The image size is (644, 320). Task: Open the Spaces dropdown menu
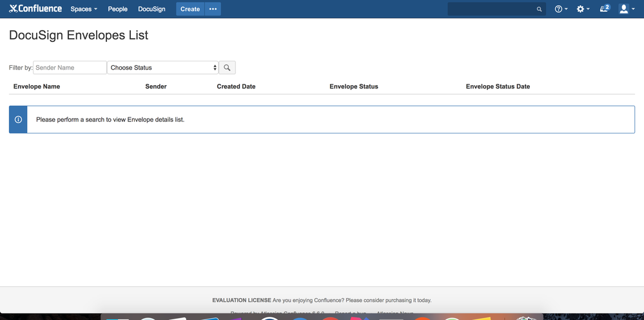tap(84, 9)
